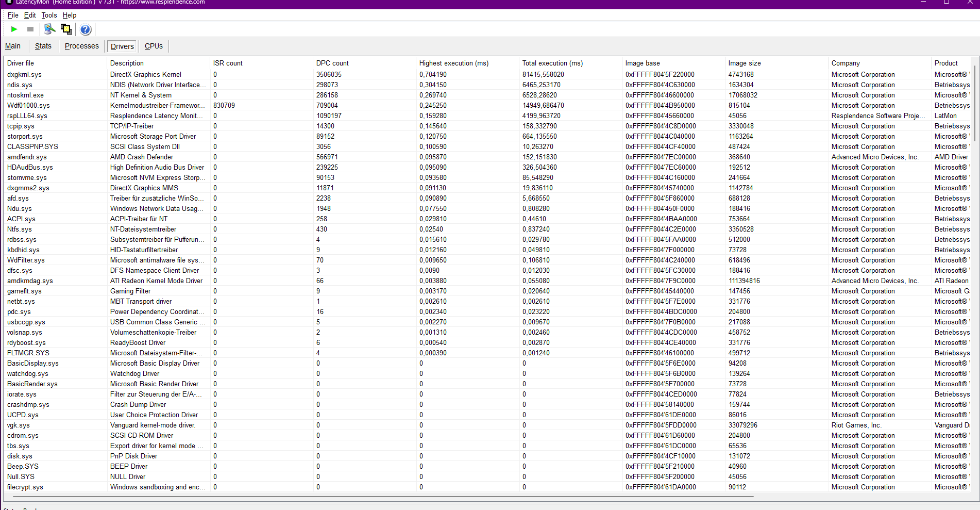Image resolution: width=980 pixels, height=510 pixels.
Task: Open the Help menu
Action: 70,15
